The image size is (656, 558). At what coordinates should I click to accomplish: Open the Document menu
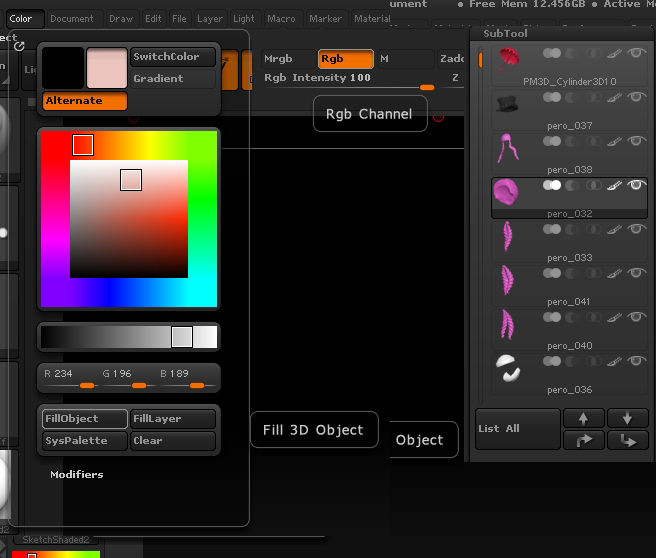point(72,19)
